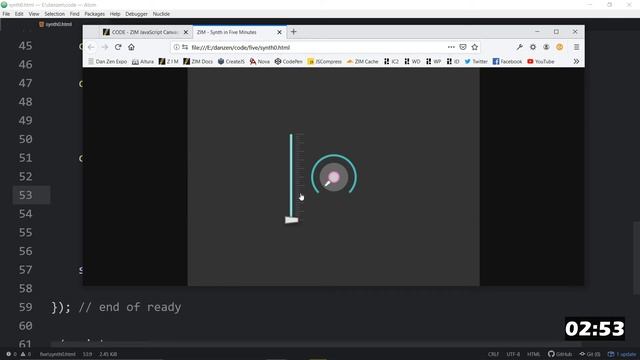Click the CRLF line ending indicator

(493, 354)
